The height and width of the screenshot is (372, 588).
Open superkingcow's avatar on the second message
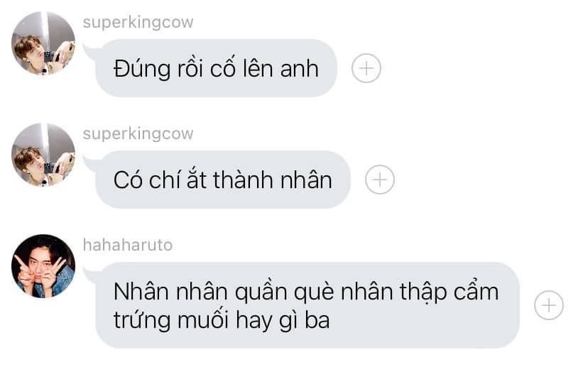43,155
